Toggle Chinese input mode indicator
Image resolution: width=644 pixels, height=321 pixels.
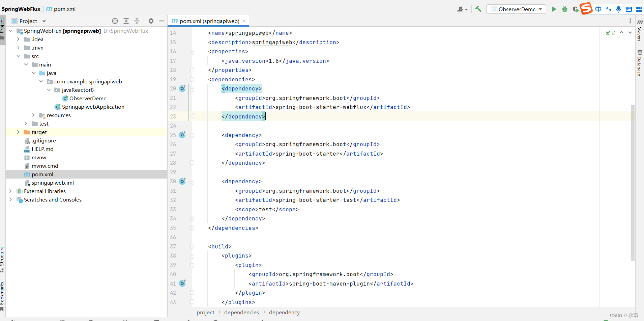[x=598, y=9]
